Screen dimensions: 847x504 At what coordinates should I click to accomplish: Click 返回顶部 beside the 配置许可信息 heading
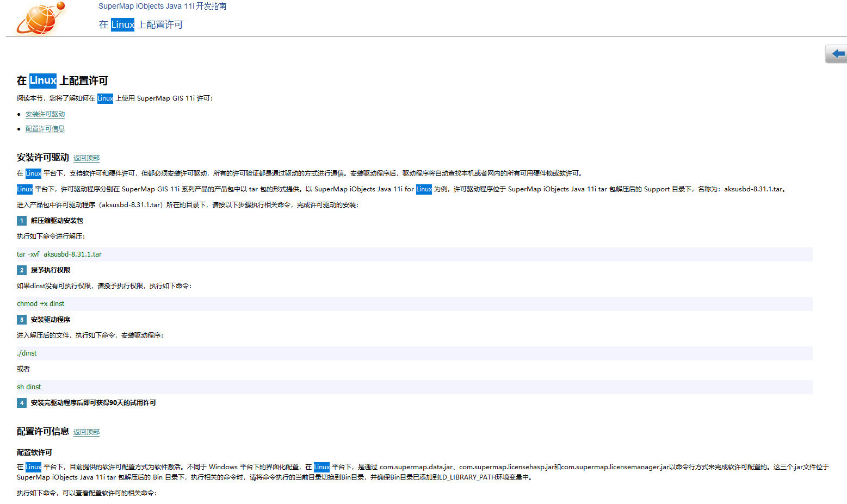[86, 432]
